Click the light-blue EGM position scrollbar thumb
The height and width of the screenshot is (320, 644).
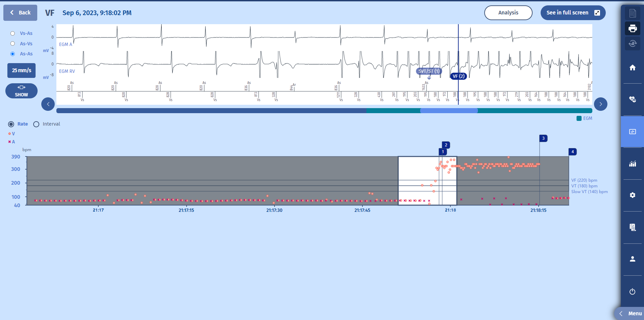449,110
